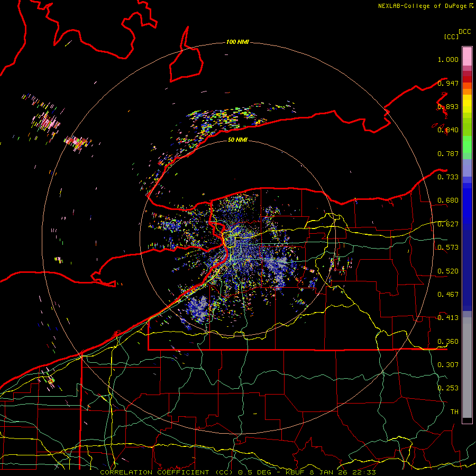Click the [CC] units label

(451, 36)
